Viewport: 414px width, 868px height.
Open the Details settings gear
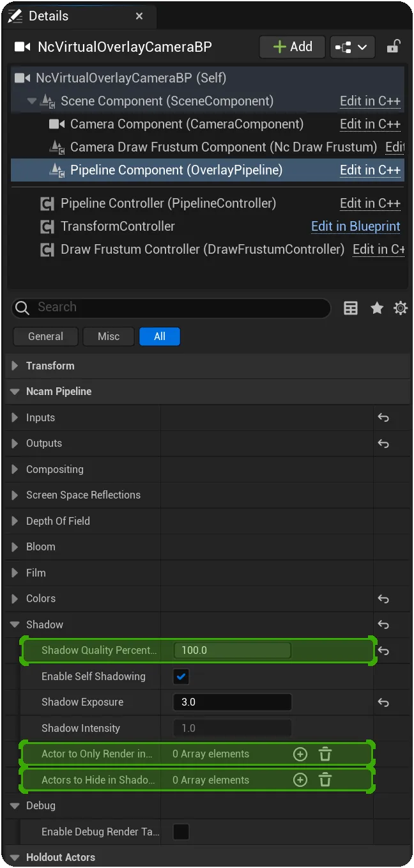[401, 308]
